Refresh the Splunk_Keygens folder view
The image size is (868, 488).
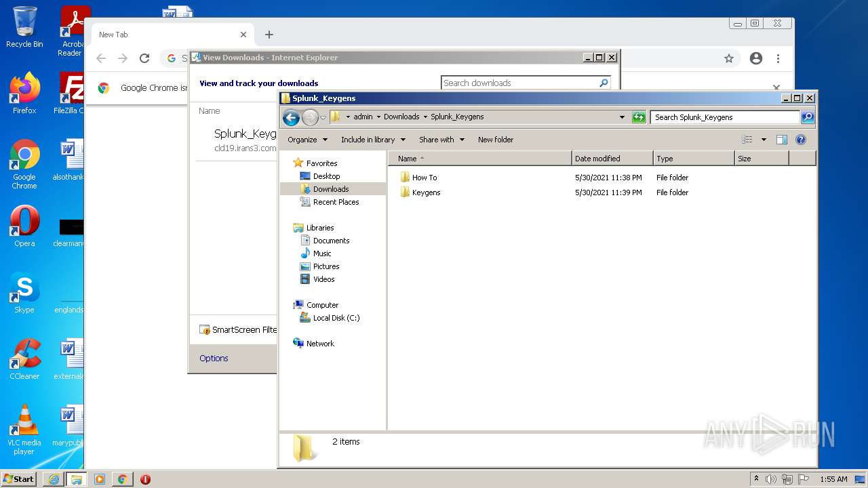point(638,117)
